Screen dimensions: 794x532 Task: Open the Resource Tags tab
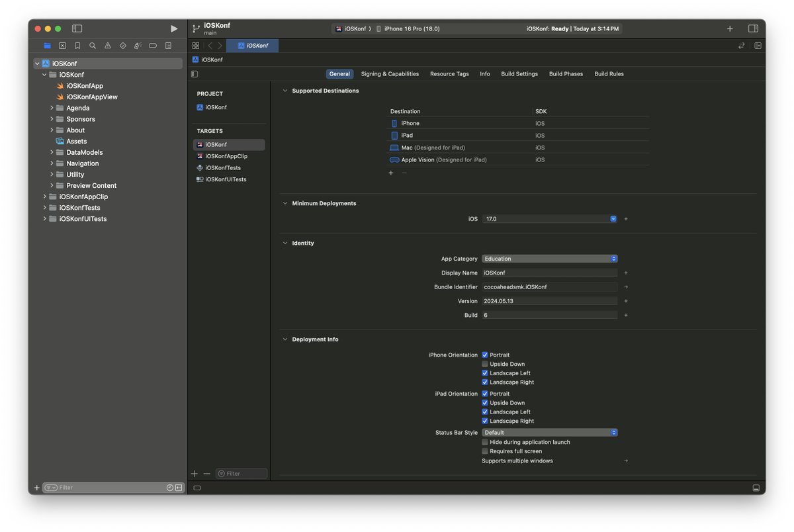click(449, 74)
